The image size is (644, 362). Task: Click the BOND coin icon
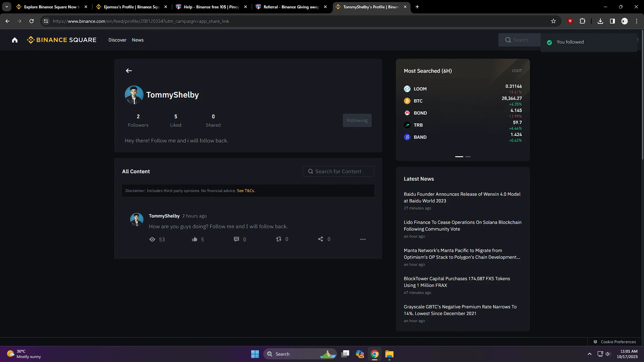point(407,113)
